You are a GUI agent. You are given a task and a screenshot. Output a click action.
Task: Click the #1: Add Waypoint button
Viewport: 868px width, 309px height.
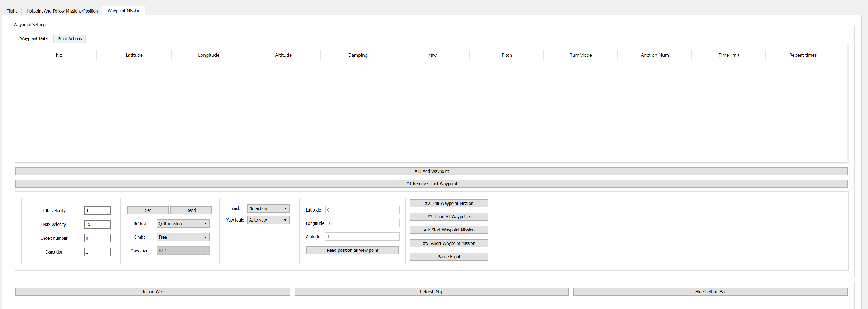point(431,171)
